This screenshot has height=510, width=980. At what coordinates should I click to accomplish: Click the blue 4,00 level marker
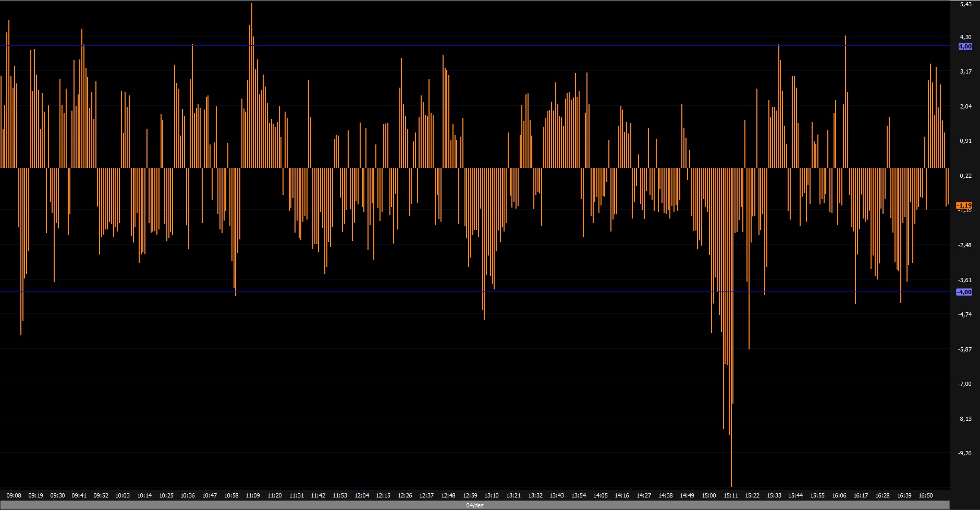tap(965, 46)
